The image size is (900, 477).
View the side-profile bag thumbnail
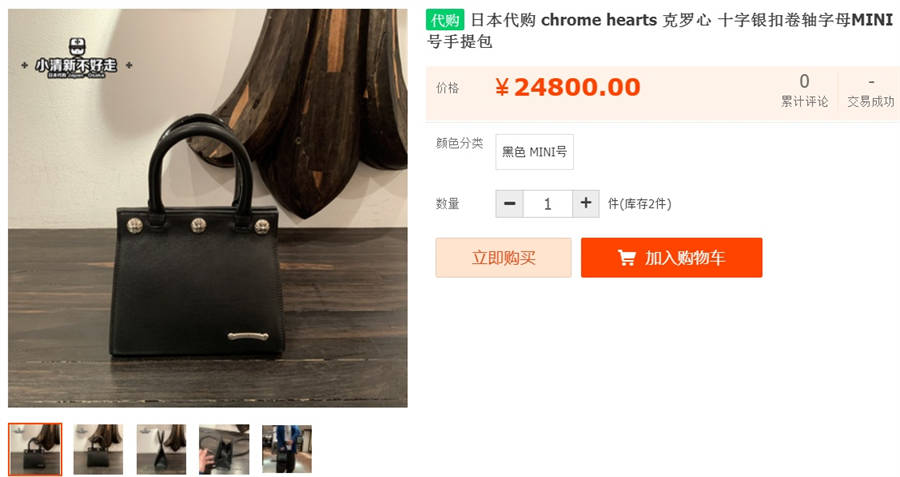[x=161, y=449]
